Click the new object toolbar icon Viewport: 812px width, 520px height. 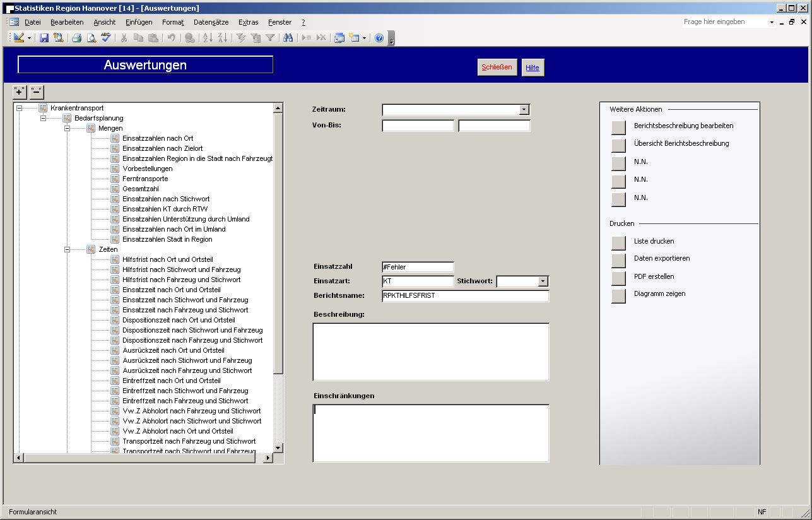354,38
